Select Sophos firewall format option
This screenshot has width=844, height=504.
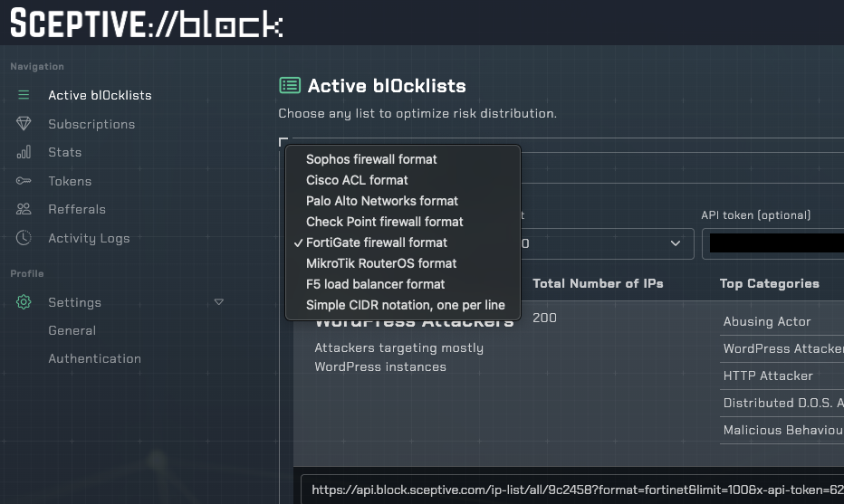point(371,159)
